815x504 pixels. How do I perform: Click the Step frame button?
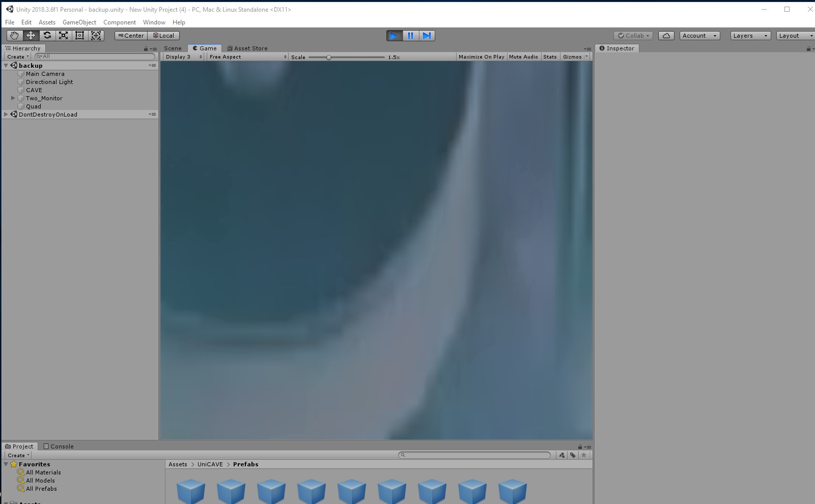coord(427,36)
